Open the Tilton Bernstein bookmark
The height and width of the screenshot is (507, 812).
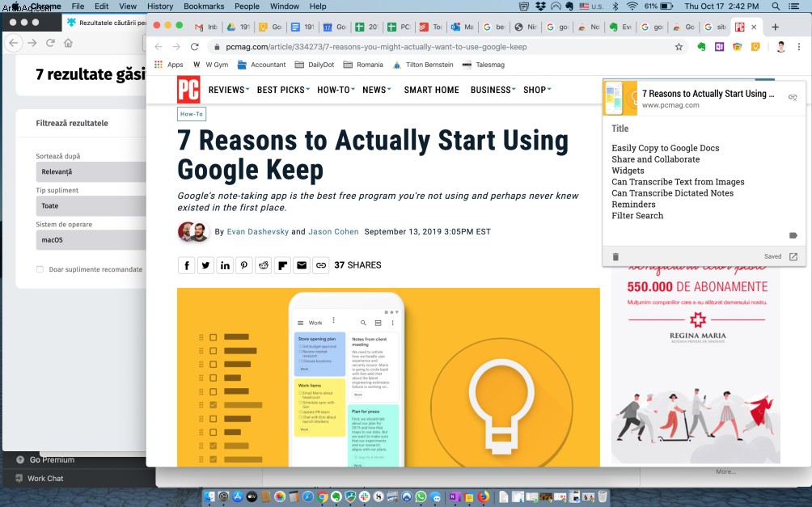[x=423, y=65]
